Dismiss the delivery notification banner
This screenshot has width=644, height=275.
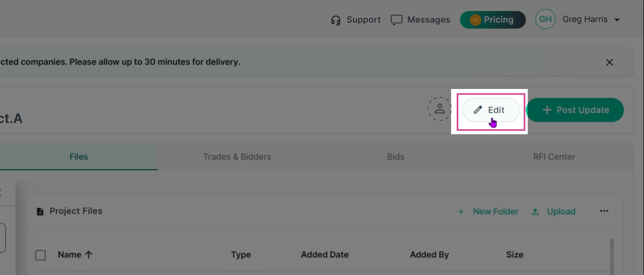click(609, 62)
